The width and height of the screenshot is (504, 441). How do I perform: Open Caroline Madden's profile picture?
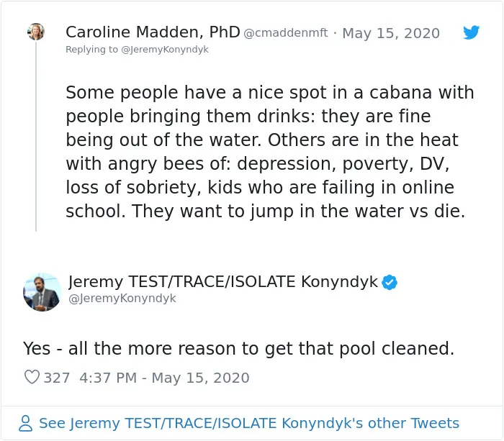click(x=36, y=32)
